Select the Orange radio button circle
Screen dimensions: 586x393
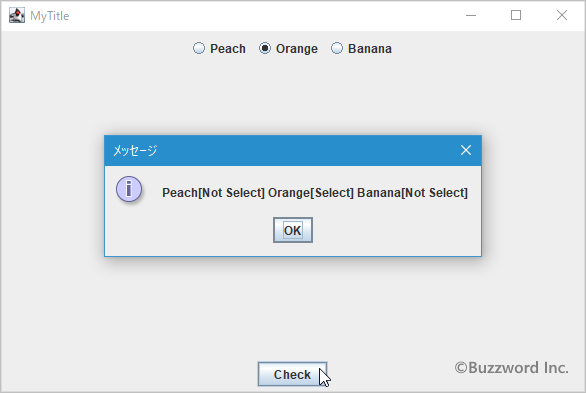pyautogui.click(x=265, y=48)
